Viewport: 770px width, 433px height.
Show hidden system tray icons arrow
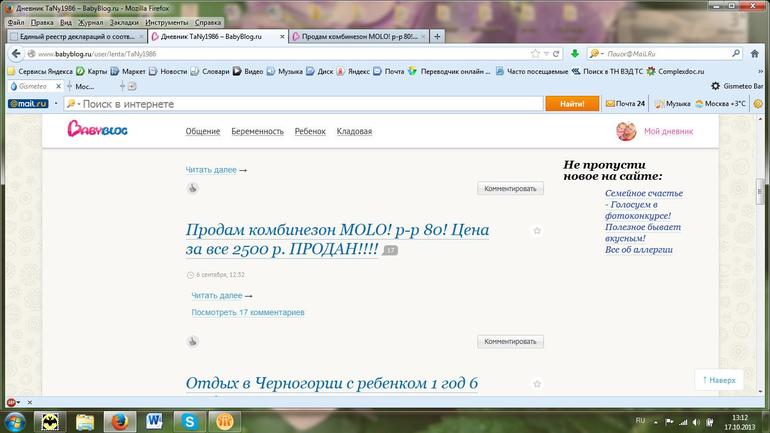coord(656,422)
